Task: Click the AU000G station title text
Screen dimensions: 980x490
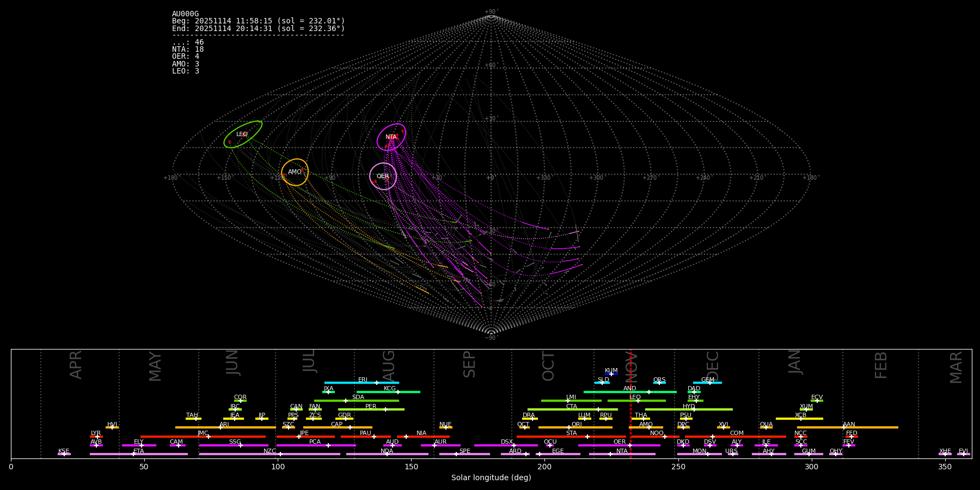Action: 185,14
